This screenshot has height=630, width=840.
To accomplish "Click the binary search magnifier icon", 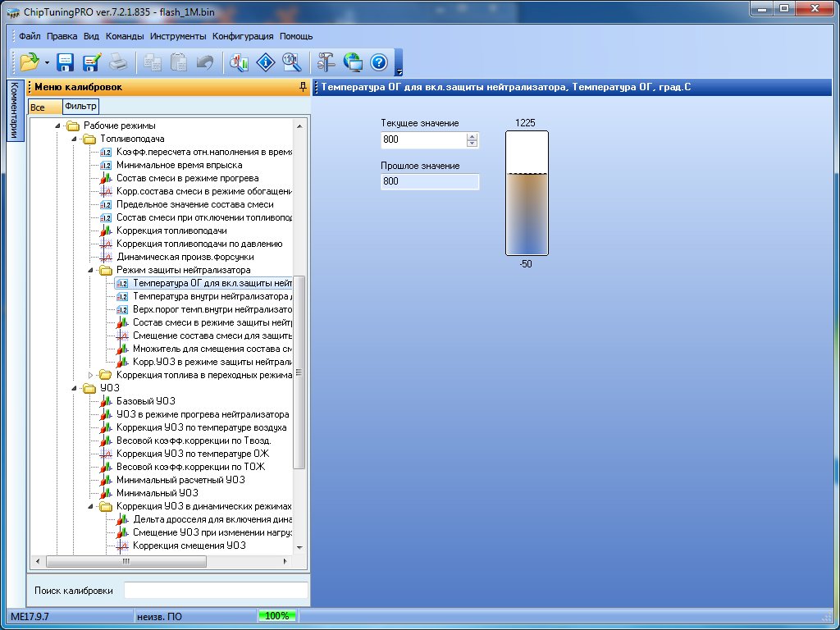I will click(291, 62).
